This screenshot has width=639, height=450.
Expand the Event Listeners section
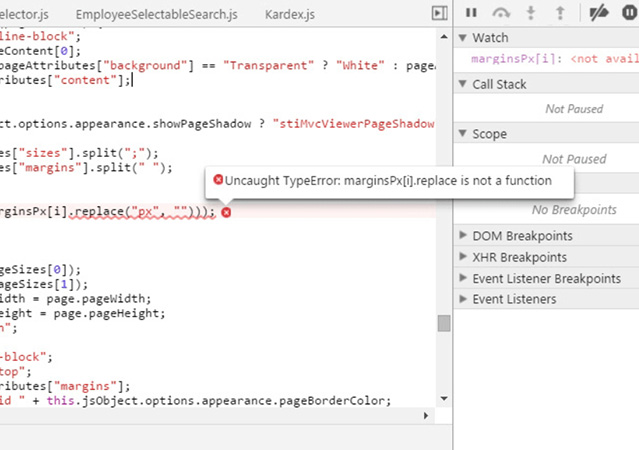(x=463, y=299)
